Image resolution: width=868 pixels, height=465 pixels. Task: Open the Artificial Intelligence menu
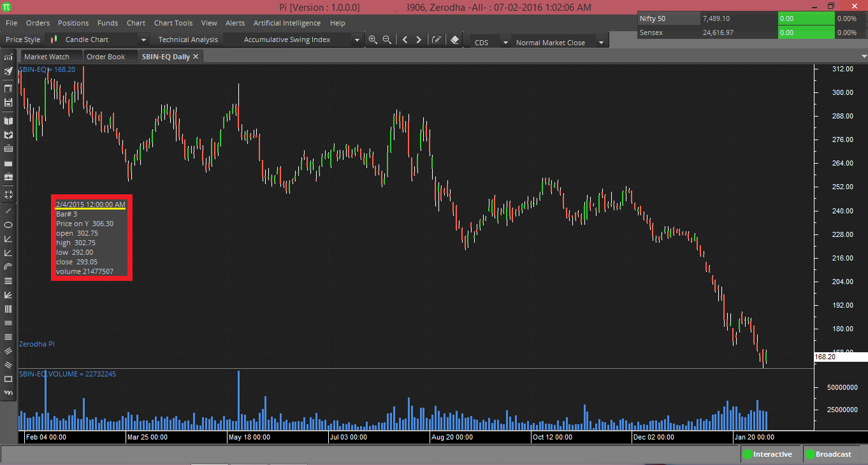click(x=287, y=23)
